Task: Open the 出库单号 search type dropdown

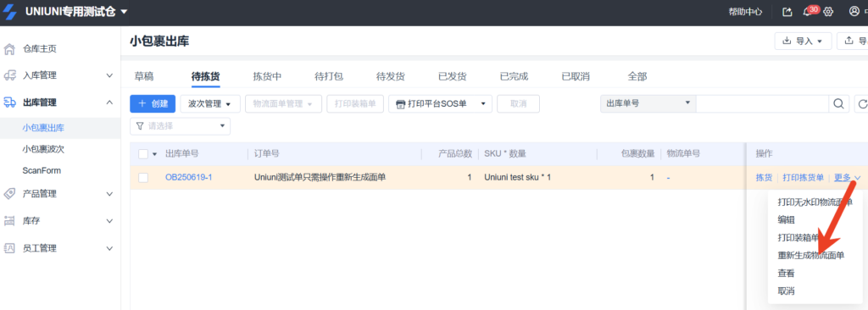Action: tap(648, 103)
